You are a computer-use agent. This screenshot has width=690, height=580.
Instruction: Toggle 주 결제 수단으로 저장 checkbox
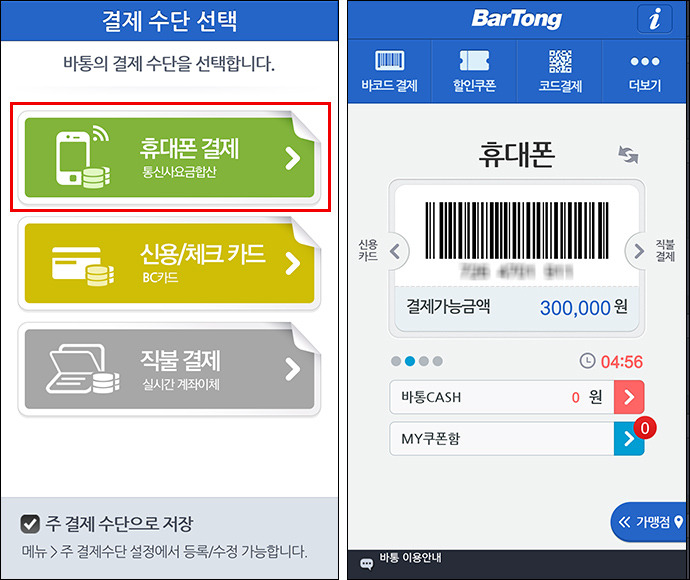click(30, 524)
